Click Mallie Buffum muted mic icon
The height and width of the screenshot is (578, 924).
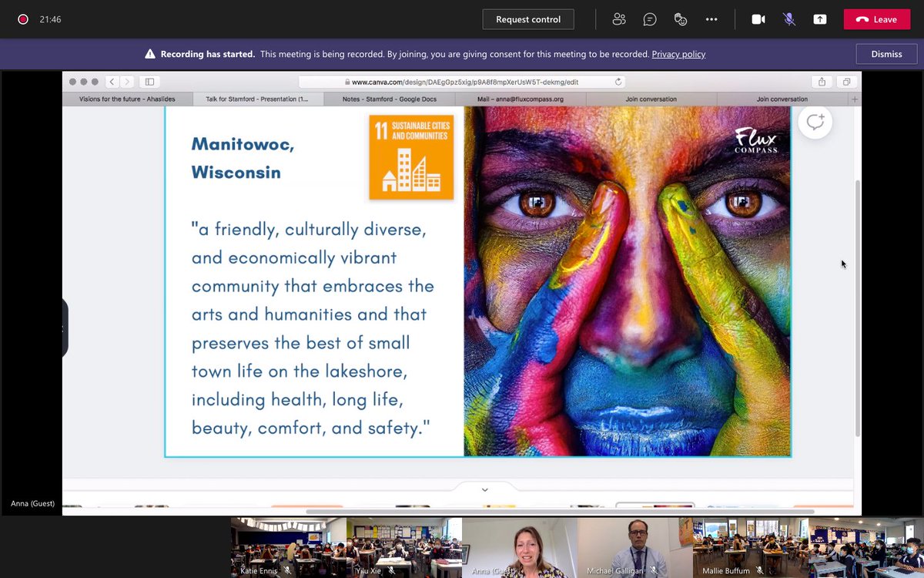[758, 571]
